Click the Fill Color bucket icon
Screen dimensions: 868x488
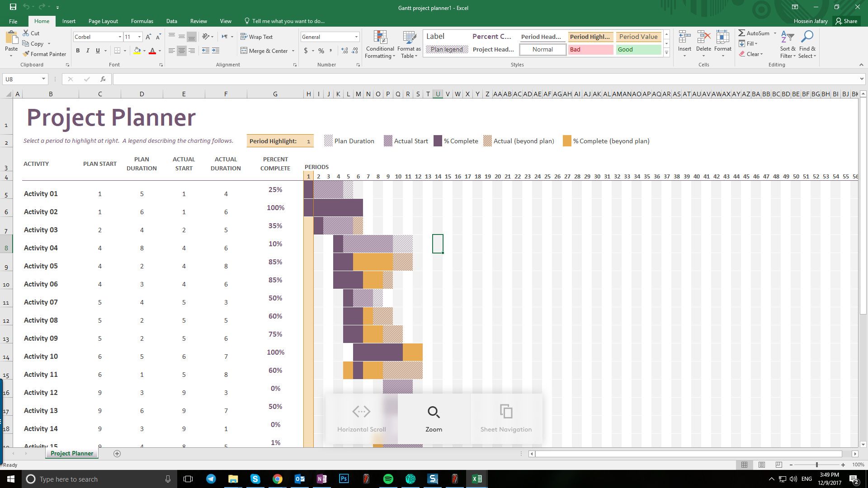pos(137,51)
